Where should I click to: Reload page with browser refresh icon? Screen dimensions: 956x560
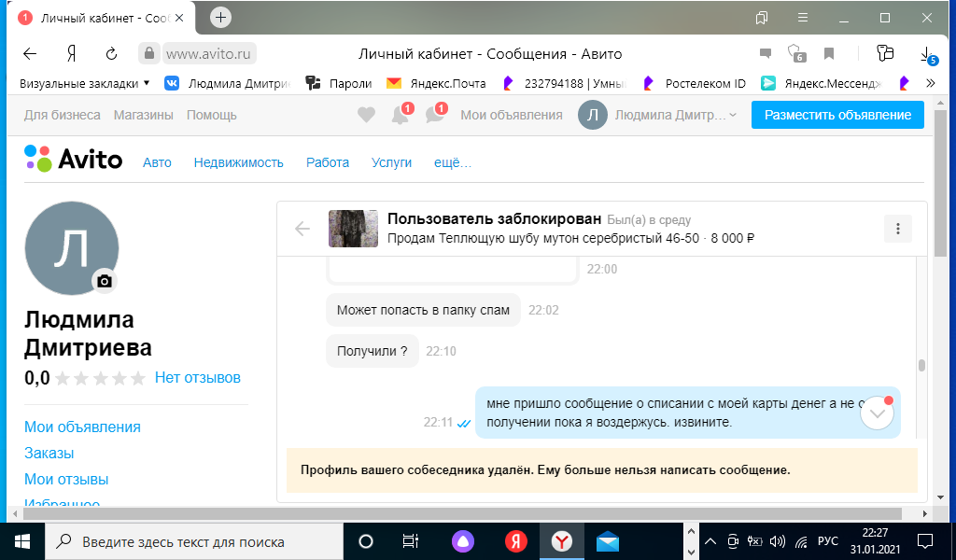pos(111,53)
